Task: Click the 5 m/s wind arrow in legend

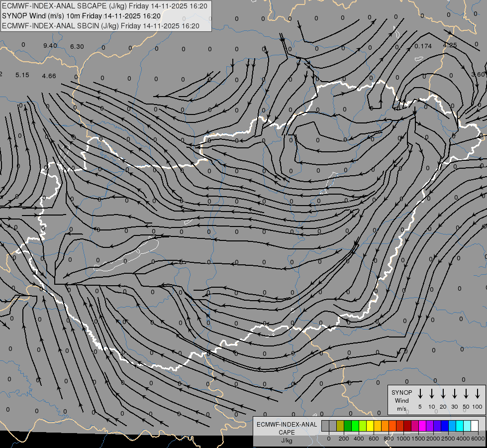Action: (420, 394)
